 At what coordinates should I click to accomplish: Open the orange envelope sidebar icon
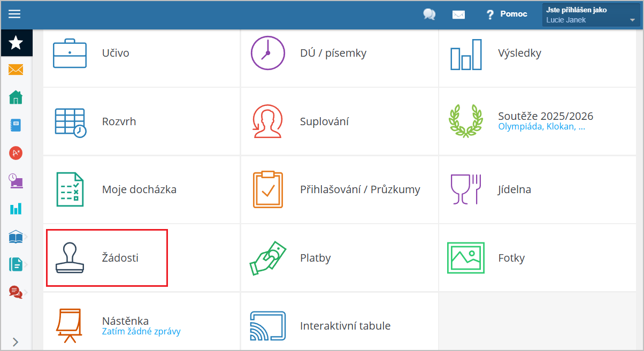tap(16, 70)
